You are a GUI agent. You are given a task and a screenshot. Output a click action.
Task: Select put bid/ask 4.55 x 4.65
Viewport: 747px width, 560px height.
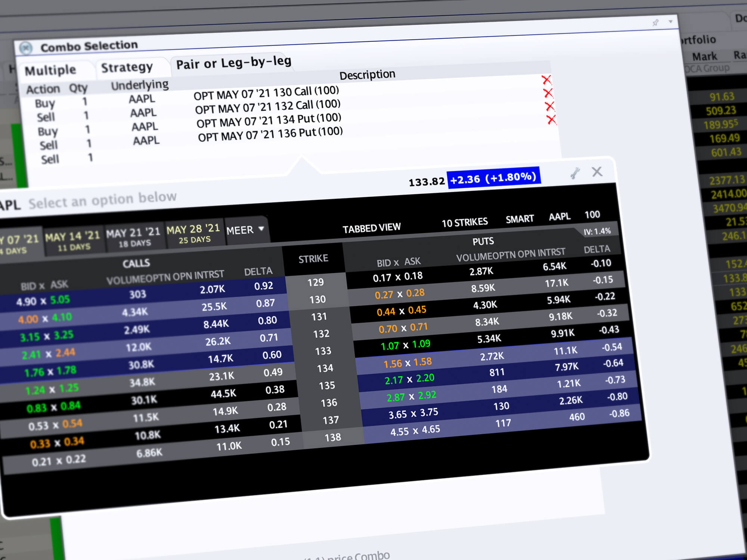[415, 430]
